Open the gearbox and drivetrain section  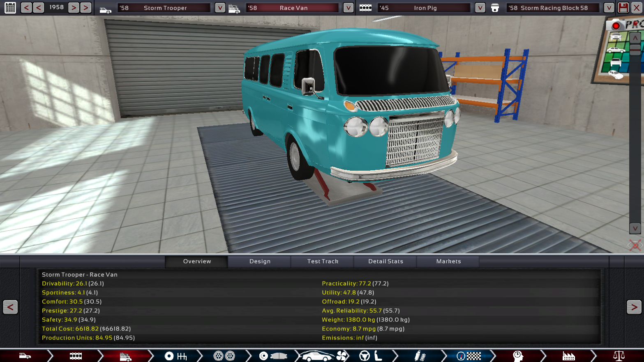coord(175,356)
